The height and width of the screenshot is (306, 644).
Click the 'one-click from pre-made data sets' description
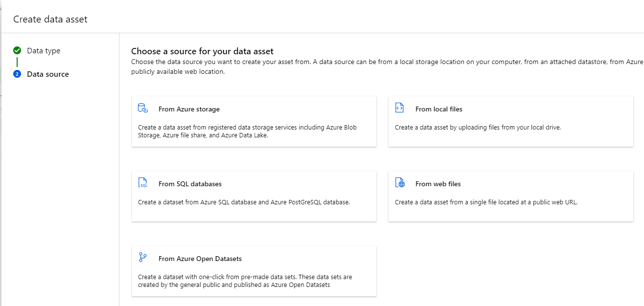coord(245,281)
